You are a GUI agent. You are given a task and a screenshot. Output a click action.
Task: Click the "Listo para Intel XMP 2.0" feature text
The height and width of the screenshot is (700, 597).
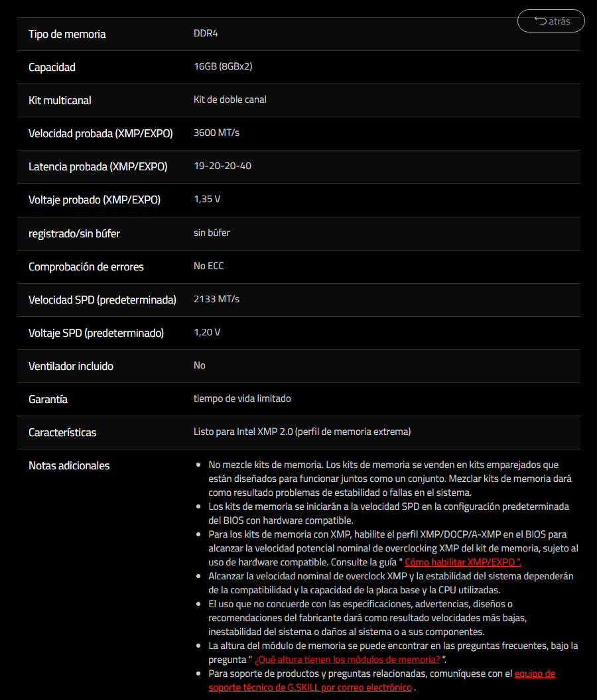coord(302,432)
